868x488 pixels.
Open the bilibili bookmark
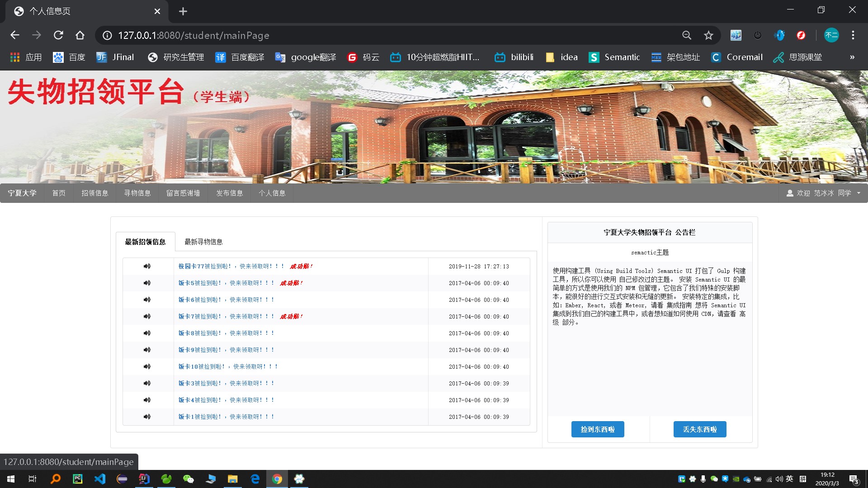tap(514, 57)
